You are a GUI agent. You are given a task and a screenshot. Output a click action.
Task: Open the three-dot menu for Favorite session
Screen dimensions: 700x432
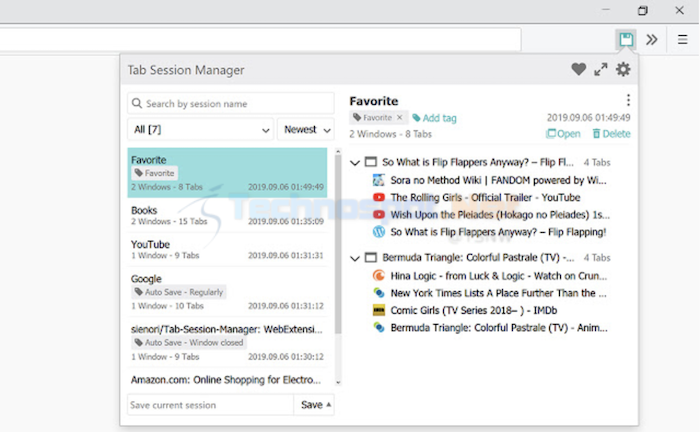(628, 100)
